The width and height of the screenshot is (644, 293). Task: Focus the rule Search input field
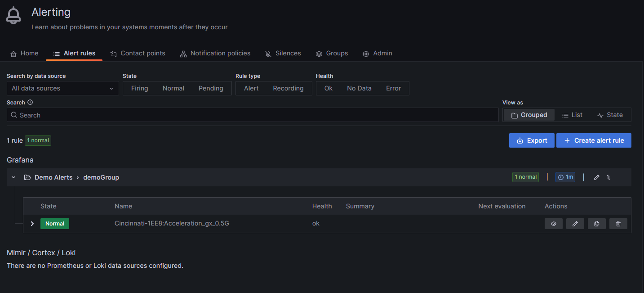coord(253,115)
